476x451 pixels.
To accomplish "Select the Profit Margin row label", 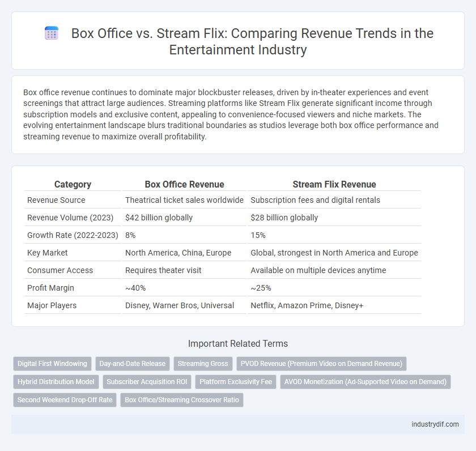I will coord(50,288).
